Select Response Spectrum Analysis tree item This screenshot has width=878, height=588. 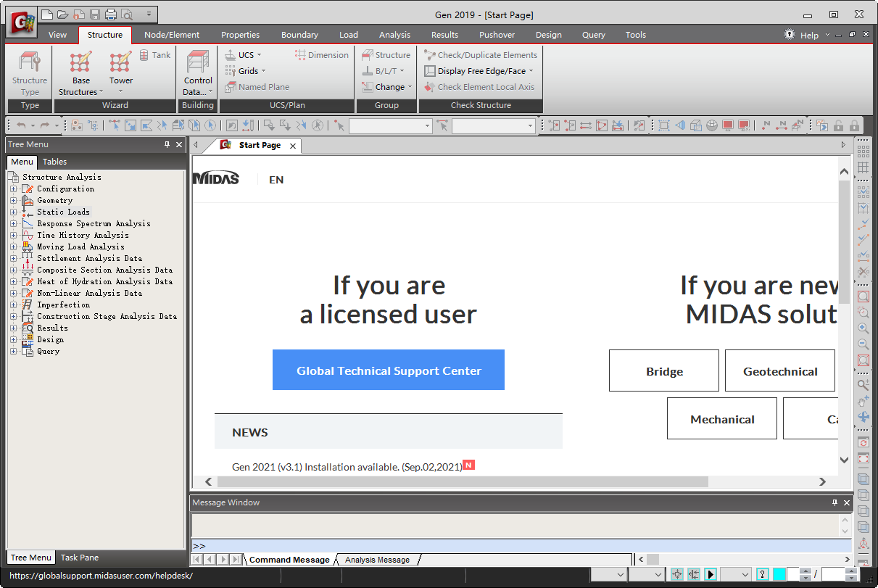(x=94, y=223)
